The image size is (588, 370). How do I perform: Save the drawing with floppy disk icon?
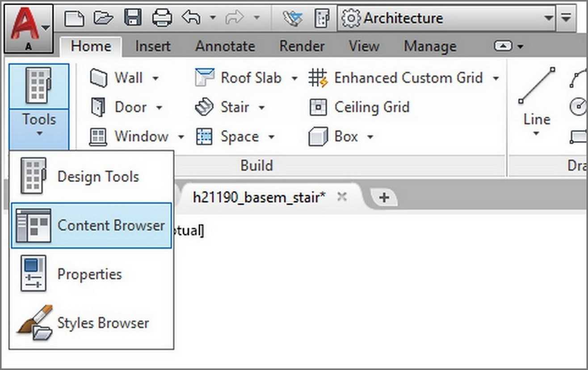pos(133,18)
